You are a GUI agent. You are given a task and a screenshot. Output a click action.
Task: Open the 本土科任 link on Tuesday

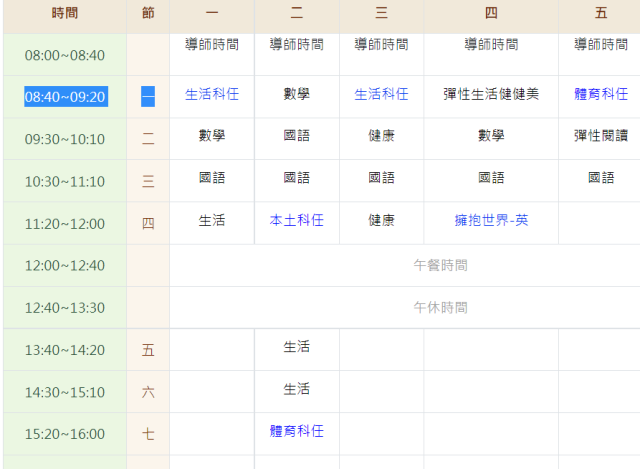coord(297,220)
